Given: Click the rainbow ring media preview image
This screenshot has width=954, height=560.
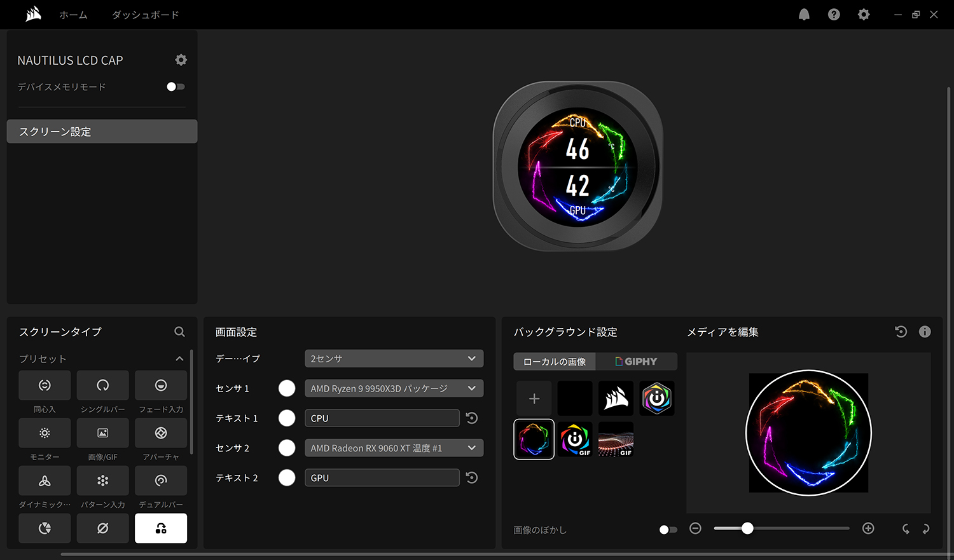Looking at the screenshot, I should (808, 433).
